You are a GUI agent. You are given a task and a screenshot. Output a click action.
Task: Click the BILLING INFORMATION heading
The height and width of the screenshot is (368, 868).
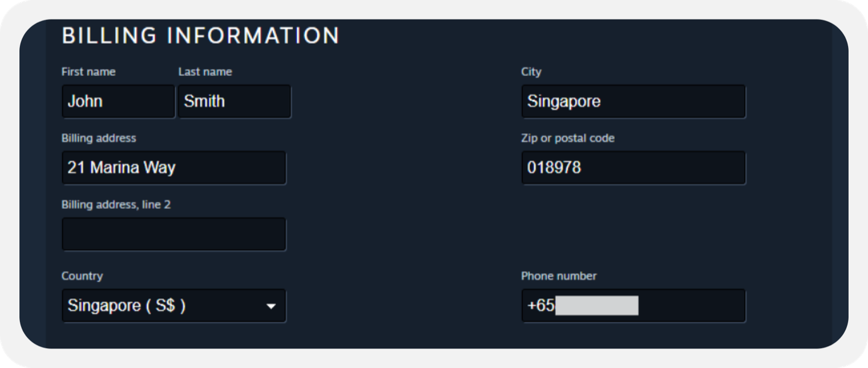201,36
